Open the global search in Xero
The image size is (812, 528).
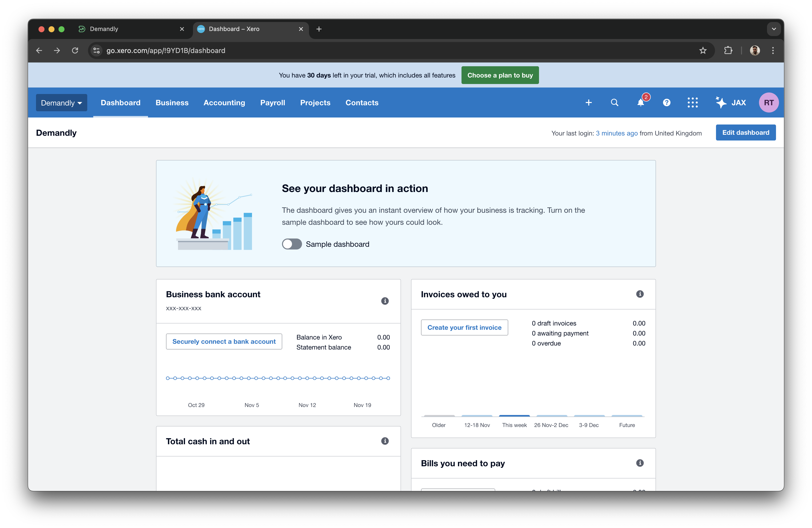pos(614,102)
